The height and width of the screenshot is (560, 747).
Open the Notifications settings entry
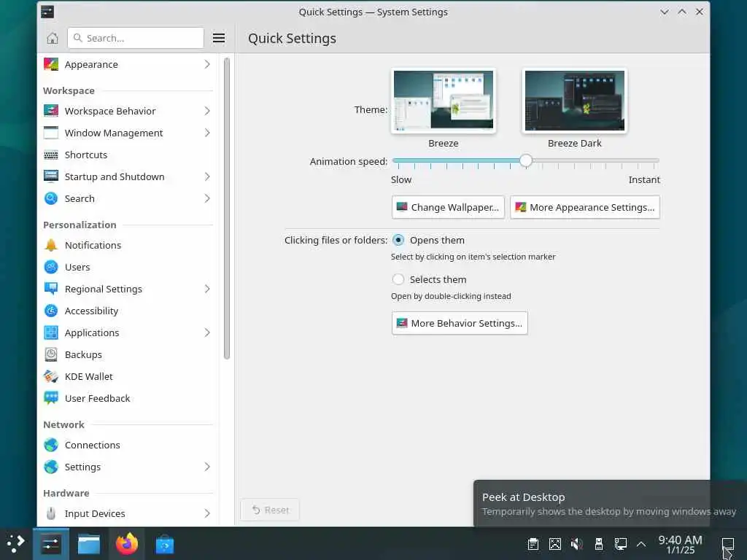click(128, 245)
